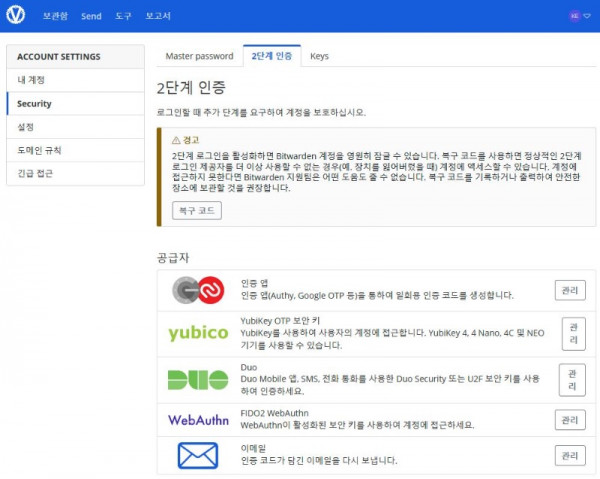Viewport: 600px width, 479px height.
Task: Click the warning triangle icon
Action: [x=176, y=141]
